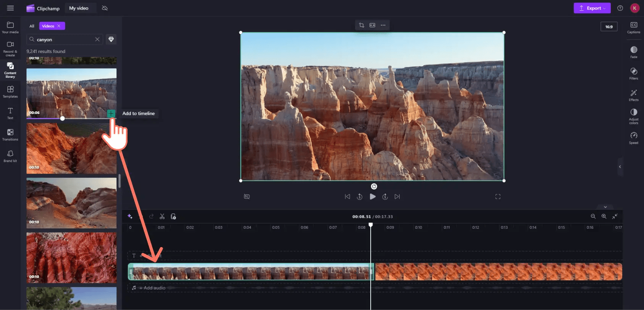
Task: Open the Captions panel
Action: (633, 27)
